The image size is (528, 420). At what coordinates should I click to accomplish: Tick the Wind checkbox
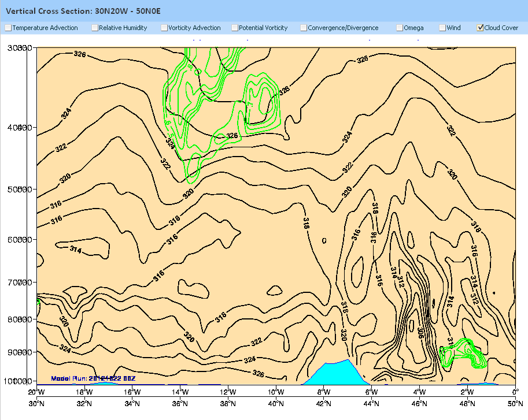tap(442, 28)
